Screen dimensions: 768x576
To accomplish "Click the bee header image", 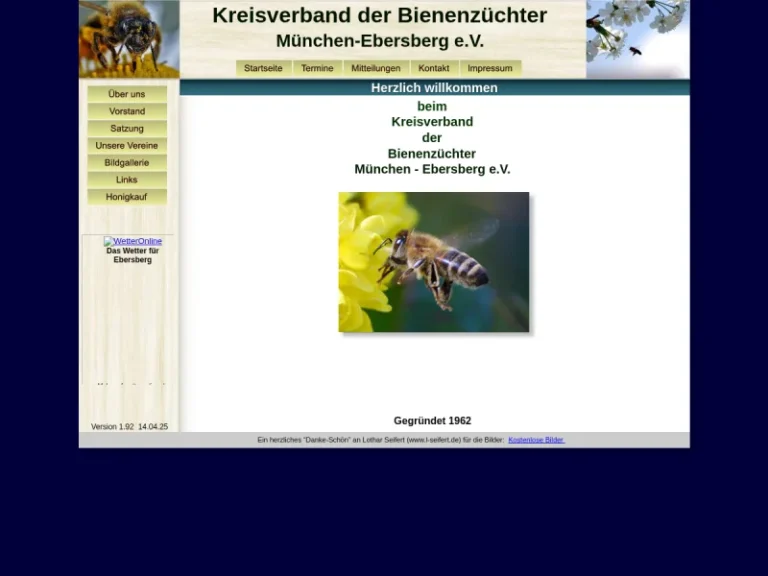I will coord(129,39).
